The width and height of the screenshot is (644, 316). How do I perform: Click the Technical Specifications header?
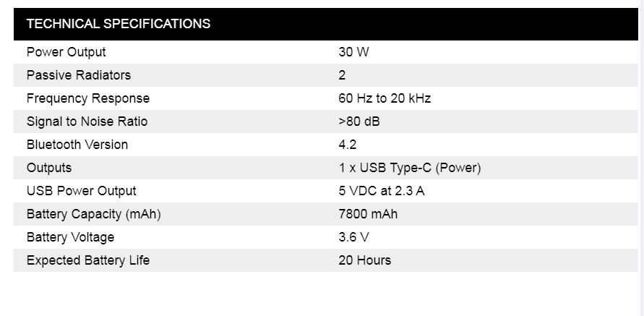[119, 24]
